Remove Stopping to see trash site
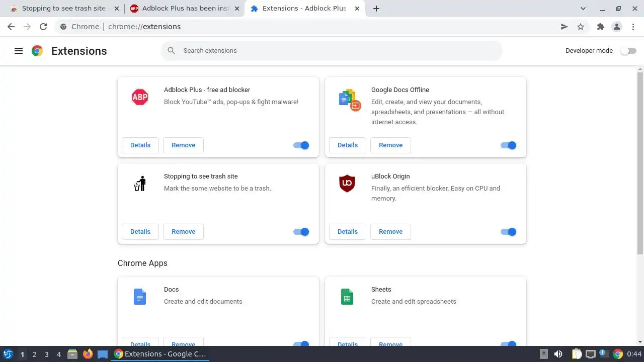The width and height of the screenshot is (644, 362). [x=183, y=232]
